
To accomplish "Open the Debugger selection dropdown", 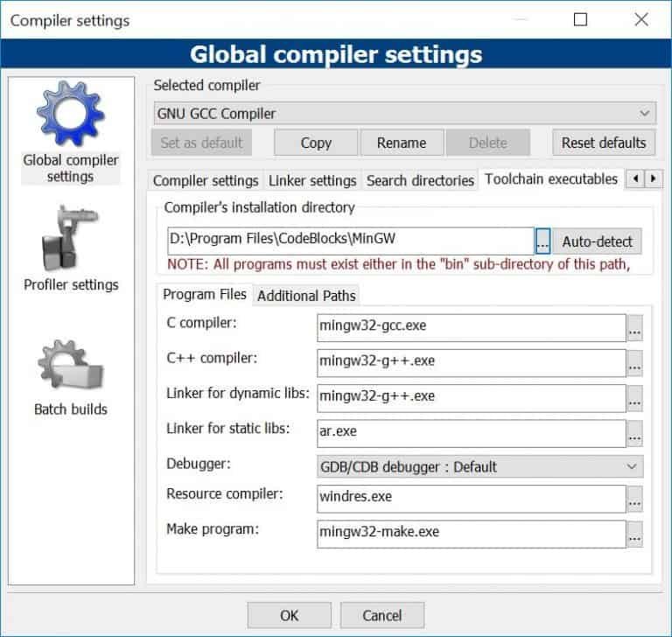I will (x=480, y=466).
